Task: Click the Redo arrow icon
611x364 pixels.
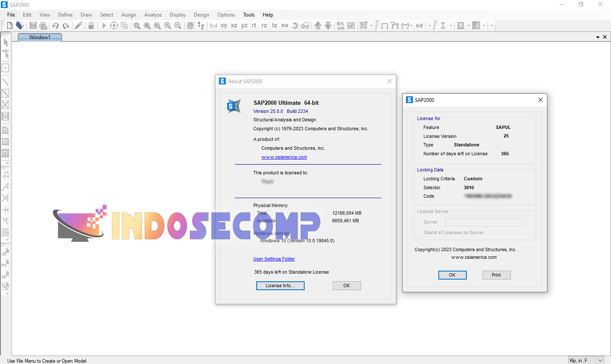Action: point(66,25)
